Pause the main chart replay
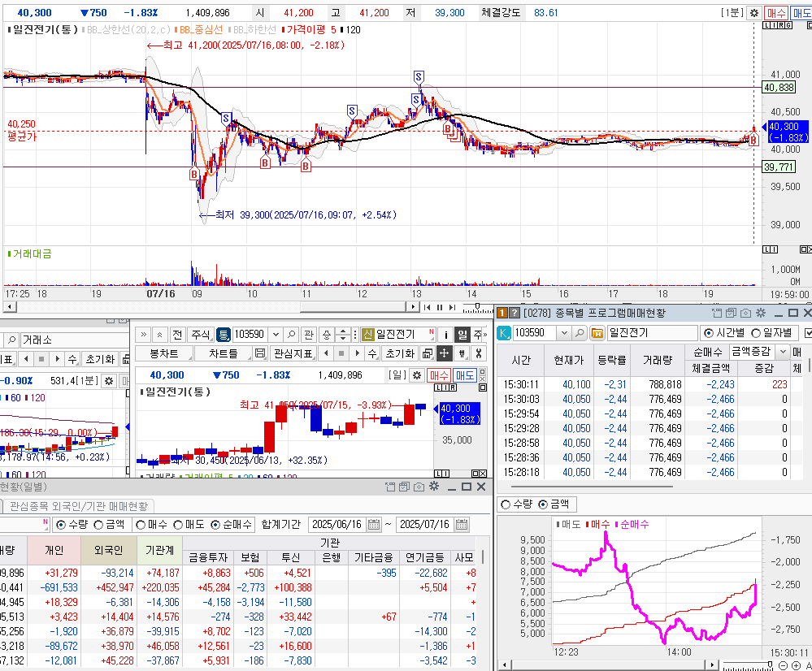The image size is (812, 671). [440, 307]
